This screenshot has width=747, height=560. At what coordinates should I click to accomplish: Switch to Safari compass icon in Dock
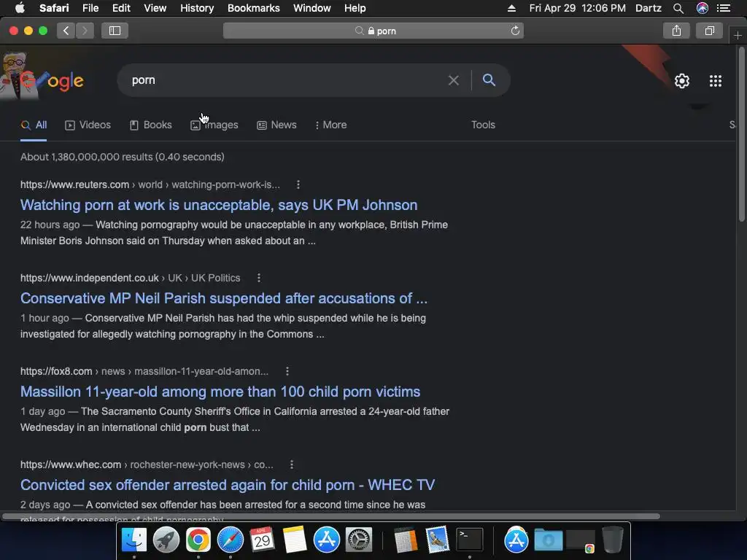pos(230,540)
